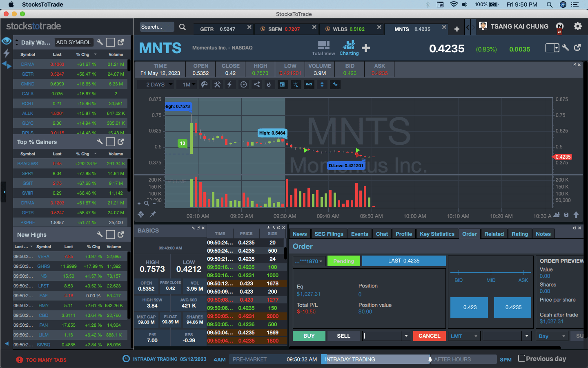
Task: Toggle the High/Low markers on chart
Action: 296,85
